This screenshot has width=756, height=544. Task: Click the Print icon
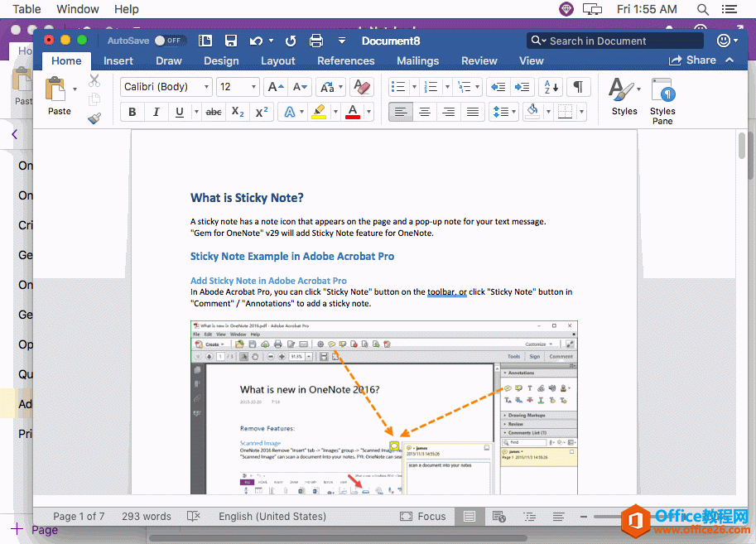click(x=316, y=41)
